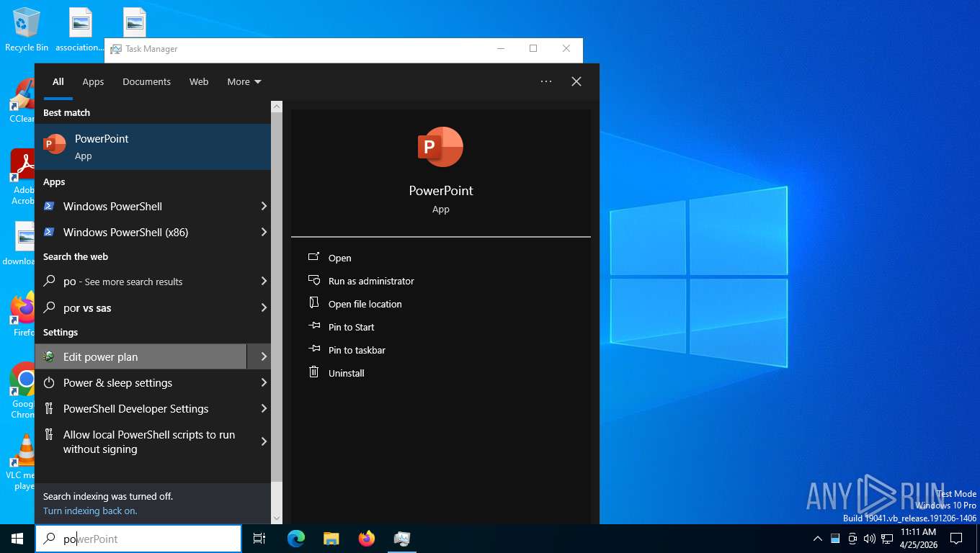The image size is (980, 553).
Task: Switch to Task Manager on the taskbar
Action: (x=402, y=539)
